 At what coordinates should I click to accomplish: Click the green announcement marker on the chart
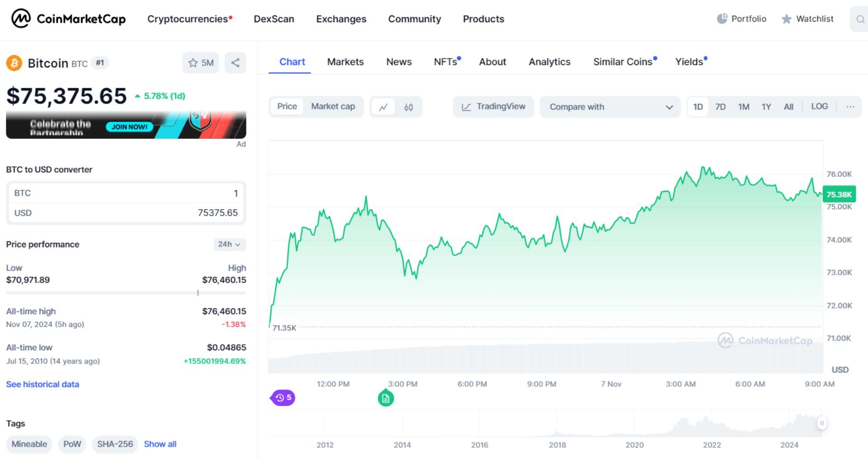[385, 398]
